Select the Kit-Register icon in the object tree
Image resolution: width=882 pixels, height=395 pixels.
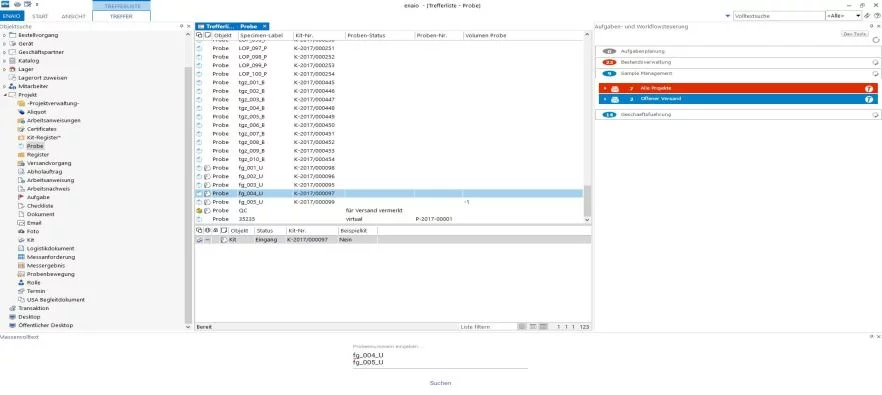click(21, 137)
